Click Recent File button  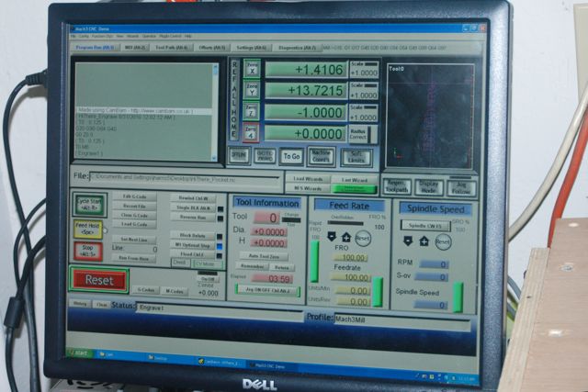coord(135,207)
